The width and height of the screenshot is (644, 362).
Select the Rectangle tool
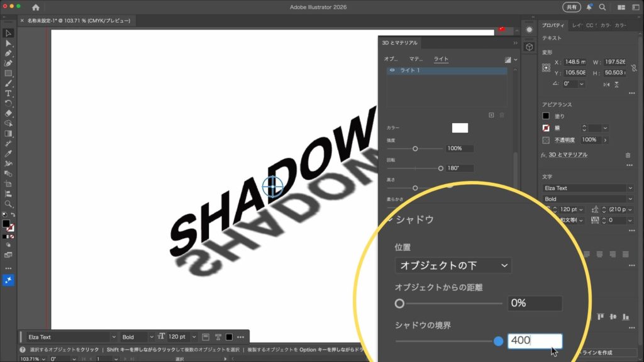pyautogui.click(x=8, y=74)
